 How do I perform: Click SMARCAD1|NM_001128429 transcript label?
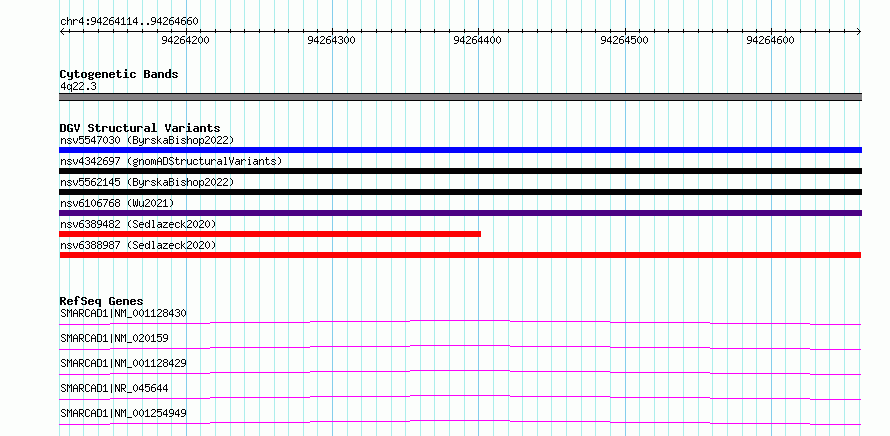123,363
